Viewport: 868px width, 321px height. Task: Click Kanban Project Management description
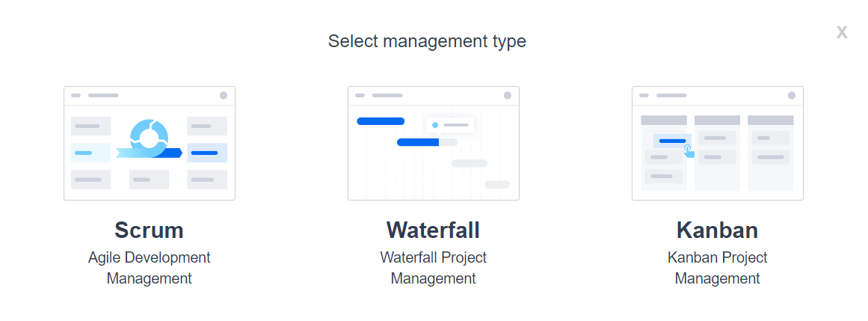(717, 268)
